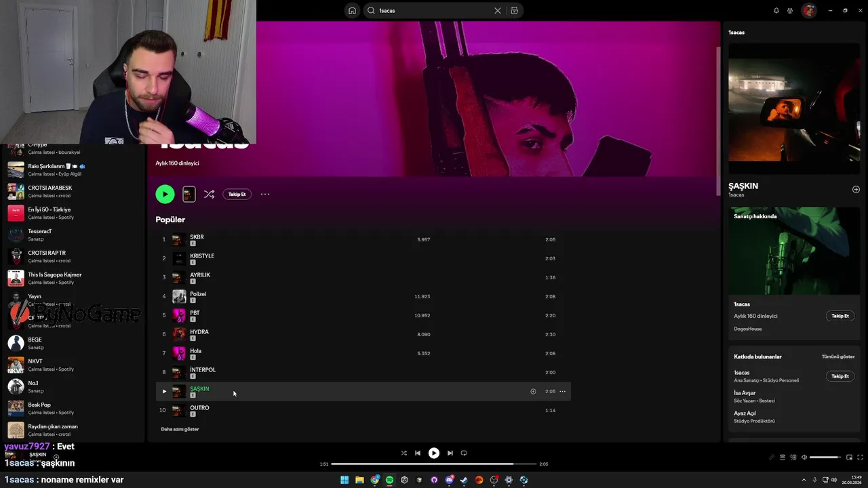Image resolution: width=868 pixels, height=488 pixels.
Task: Toggle shuffle for the artist page
Action: click(209, 194)
